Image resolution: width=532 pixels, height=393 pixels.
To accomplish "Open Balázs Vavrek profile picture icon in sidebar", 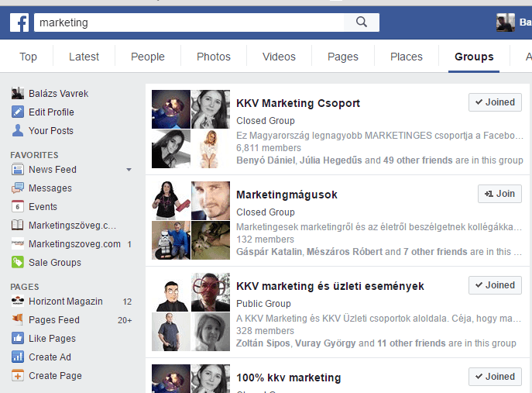I will (18, 94).
